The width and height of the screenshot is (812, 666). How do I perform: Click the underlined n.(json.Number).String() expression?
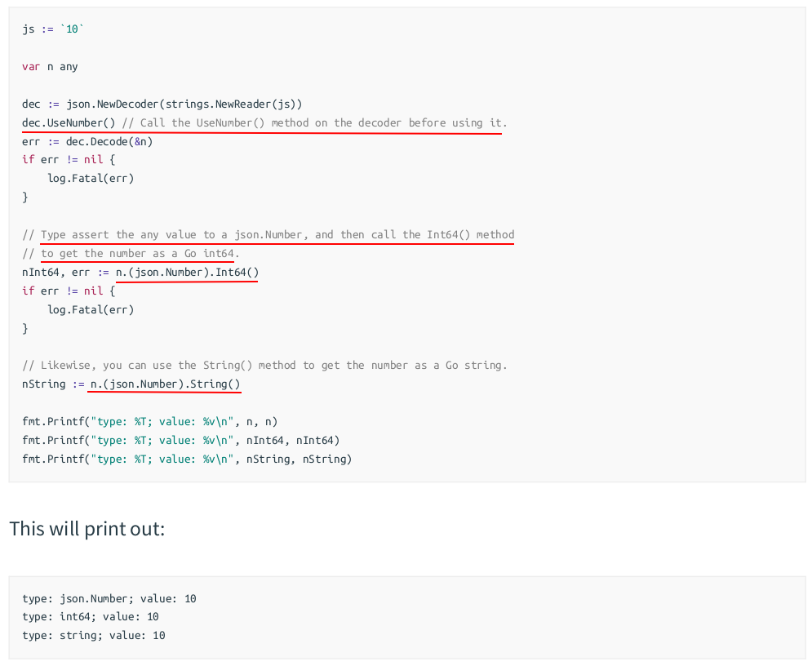click(165, 384)
